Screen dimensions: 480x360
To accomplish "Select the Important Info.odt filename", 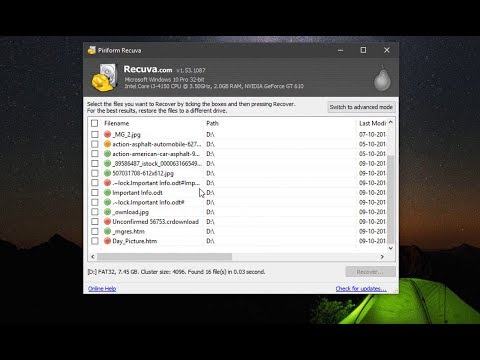I will pyautogui.click(x=137, y=193).
